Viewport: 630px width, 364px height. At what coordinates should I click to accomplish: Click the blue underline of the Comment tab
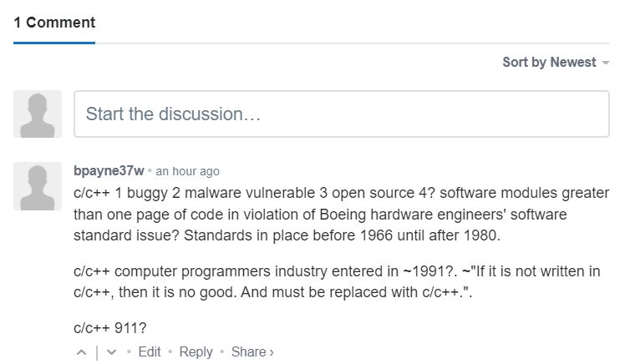click(x=54, y=43)
